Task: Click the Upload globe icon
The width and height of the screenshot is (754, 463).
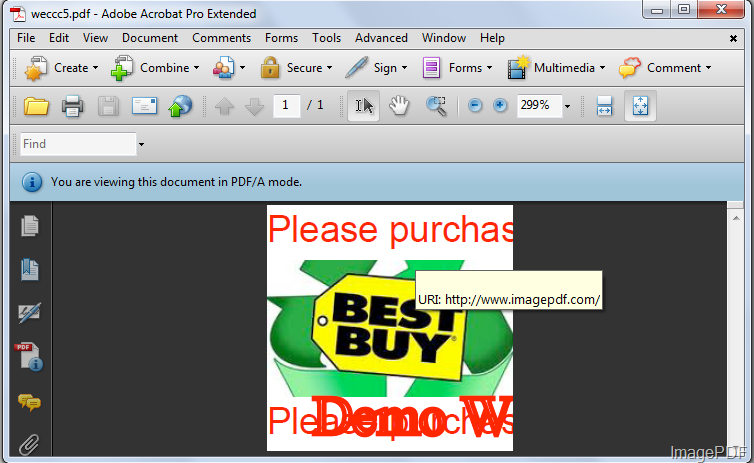Action: coord(180,106)
